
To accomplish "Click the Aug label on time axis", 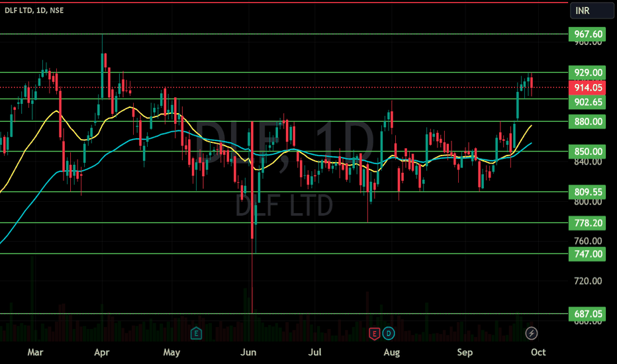I will click(x=391, y=352).
